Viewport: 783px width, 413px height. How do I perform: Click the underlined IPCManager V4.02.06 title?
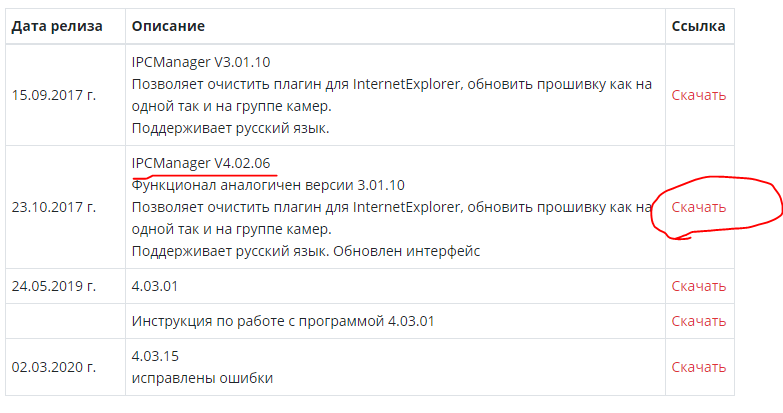point(201,163)
